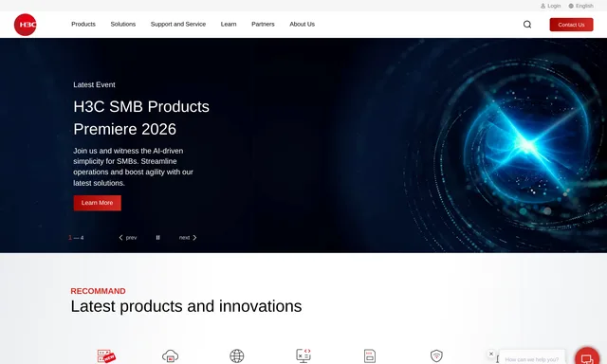Go to previous banner slide
The image size is (607, 364).
pos(128,238)
